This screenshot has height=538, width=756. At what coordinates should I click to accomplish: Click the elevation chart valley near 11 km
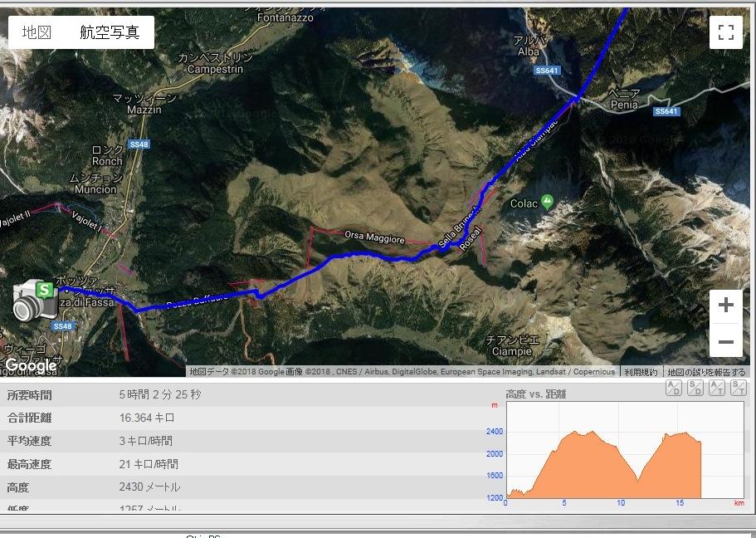[x=638, y=480]
